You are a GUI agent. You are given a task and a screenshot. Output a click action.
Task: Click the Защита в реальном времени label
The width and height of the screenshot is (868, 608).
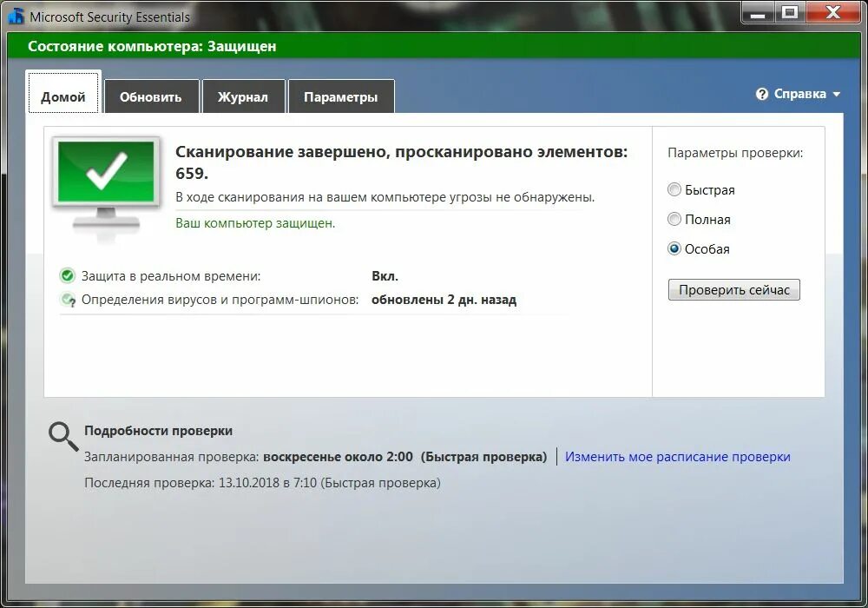[x=171, y=275]
